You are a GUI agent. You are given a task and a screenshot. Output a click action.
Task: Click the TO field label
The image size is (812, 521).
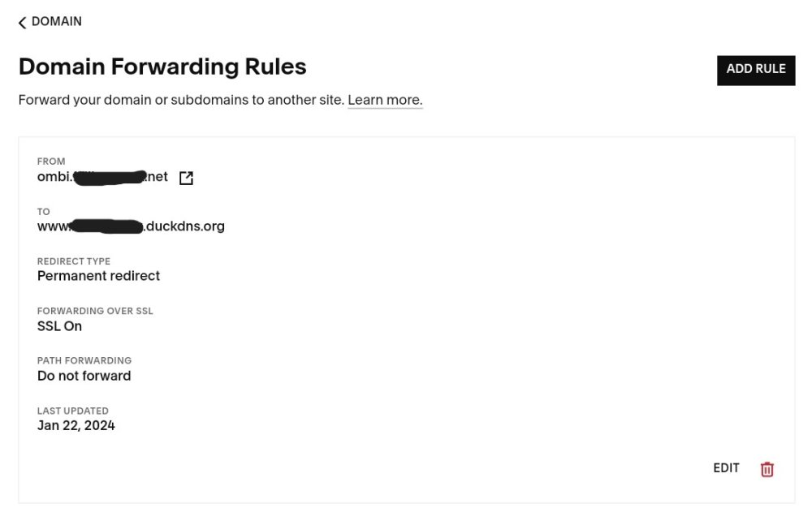point(44,212)
